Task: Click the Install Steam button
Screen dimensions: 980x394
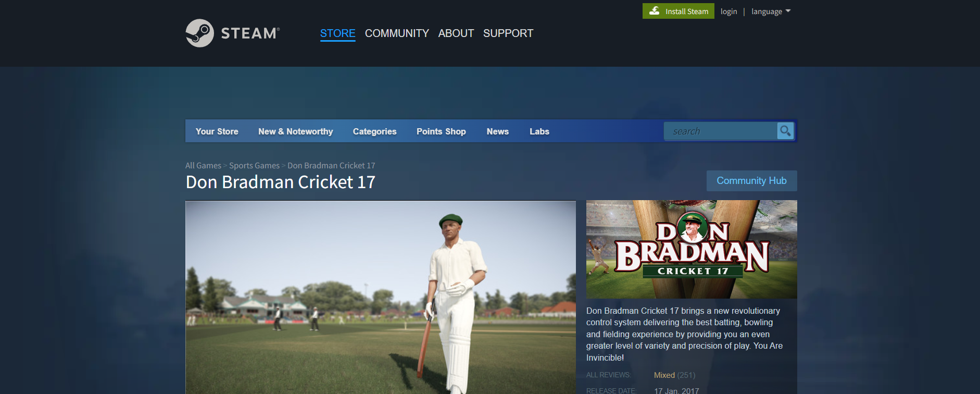Action: click(x=679, y=11)
